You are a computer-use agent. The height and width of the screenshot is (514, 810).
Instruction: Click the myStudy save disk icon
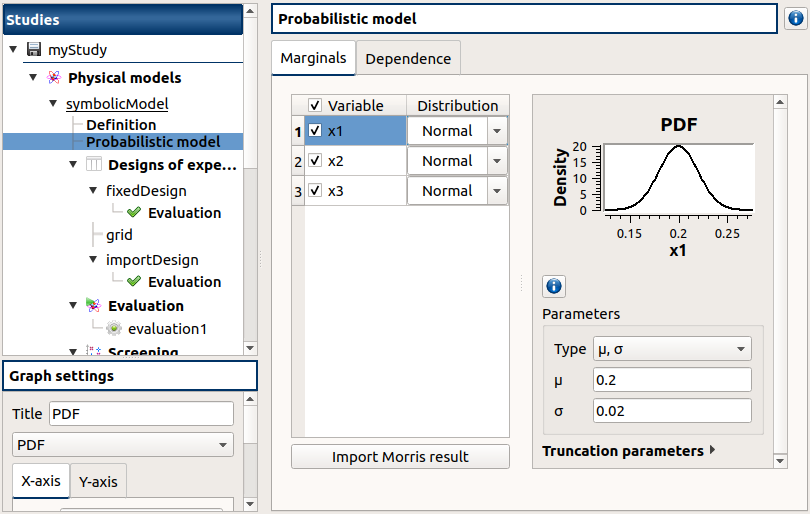pos(34,50)
